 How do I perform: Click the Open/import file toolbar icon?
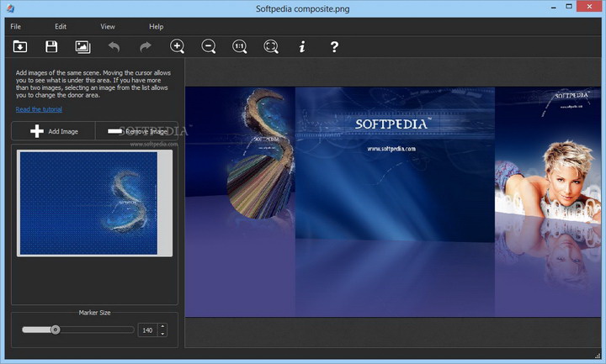[20, 47]
